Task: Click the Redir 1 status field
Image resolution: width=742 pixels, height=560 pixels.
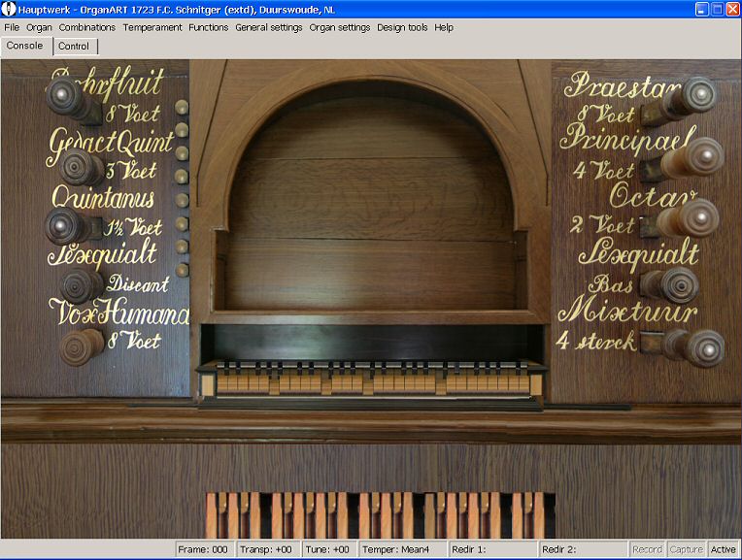Action: (x=492, y=549)
